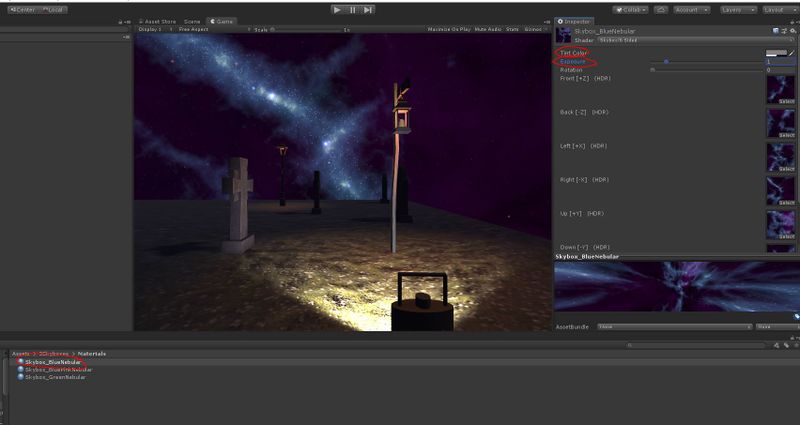This screenshot has width=800, height=425.
Task: Click the Search by Label icon
Action: [x=786, y=345]
